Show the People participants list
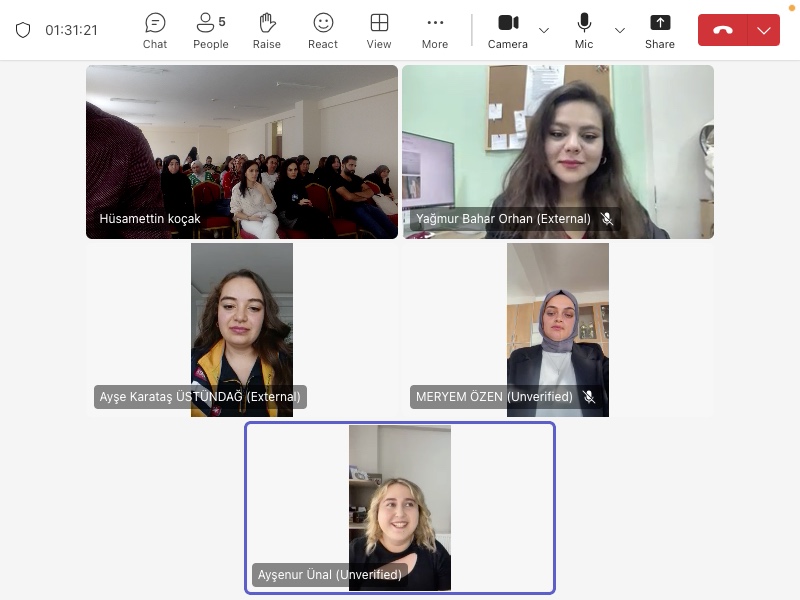 tap(210, 30)
